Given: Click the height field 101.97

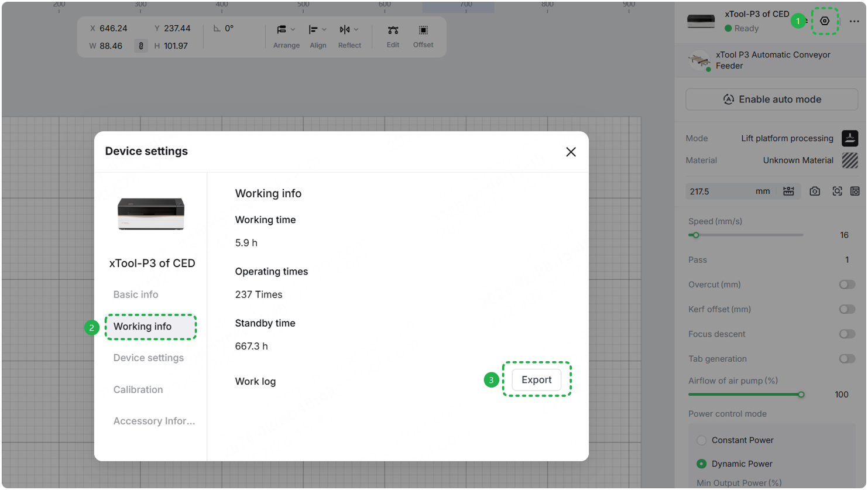Looking at the screenshot, I should tap(176, 46).
